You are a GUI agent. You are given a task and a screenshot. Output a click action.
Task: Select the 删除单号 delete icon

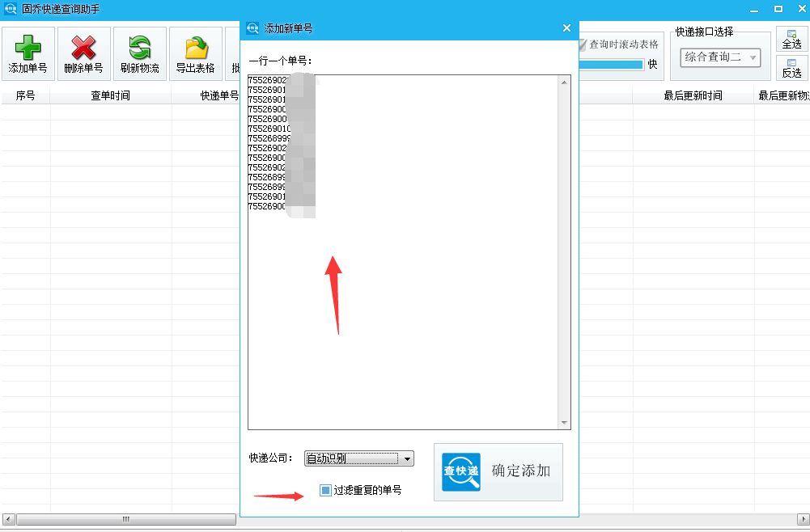coord(83,47)
